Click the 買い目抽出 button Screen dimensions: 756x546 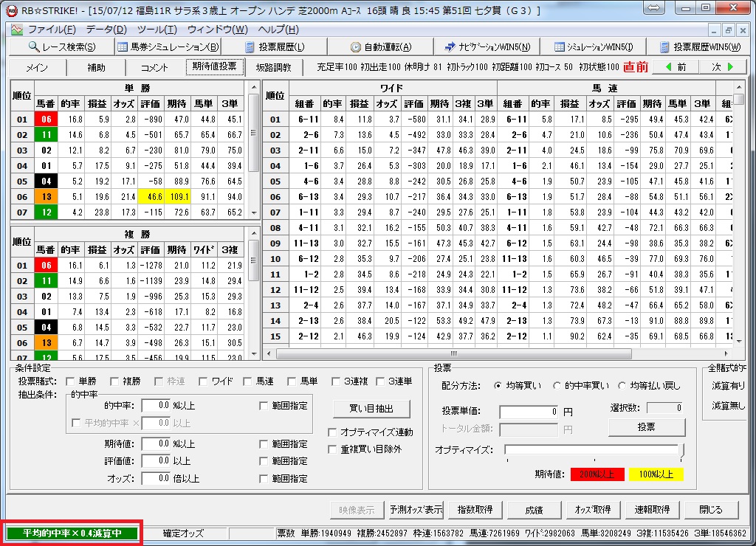pyautogui.click(x=371, y=409)
